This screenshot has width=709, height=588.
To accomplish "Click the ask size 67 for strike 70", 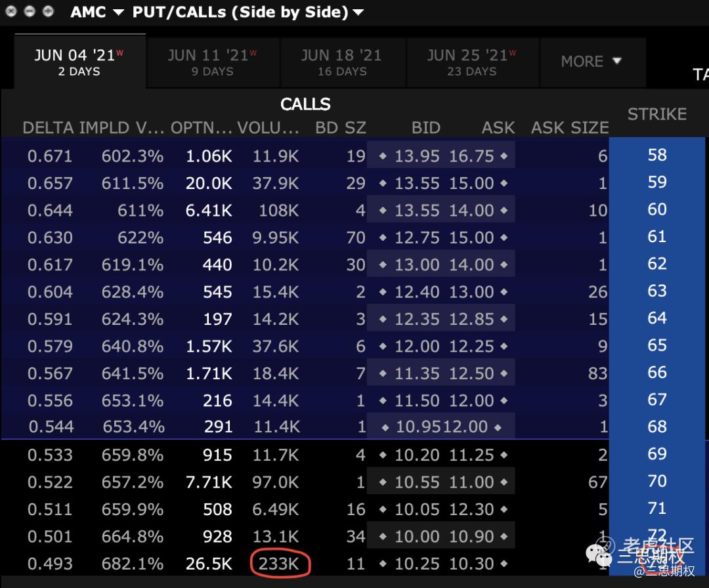I will (598, 482).
